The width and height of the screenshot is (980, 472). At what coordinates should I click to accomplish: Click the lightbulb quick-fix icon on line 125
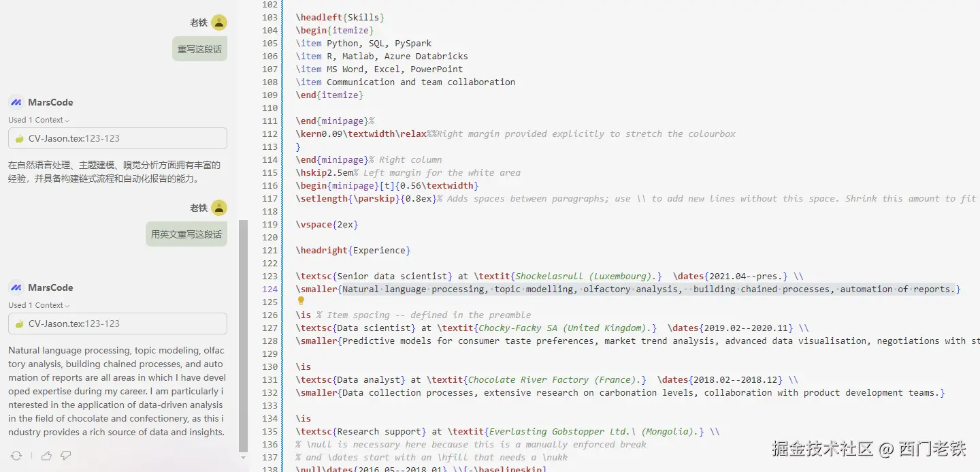[x=300, y=301]
